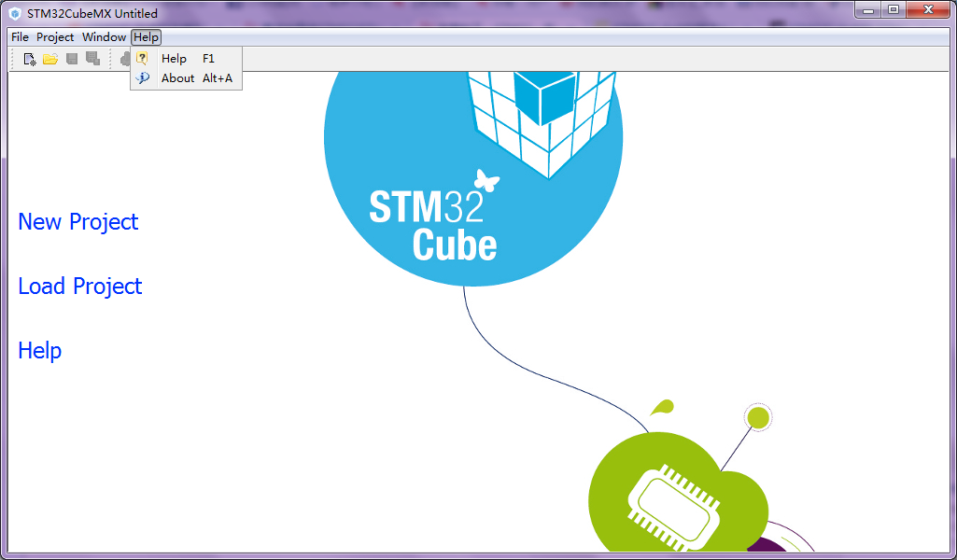Click the Load Project link

coord(80,287)
